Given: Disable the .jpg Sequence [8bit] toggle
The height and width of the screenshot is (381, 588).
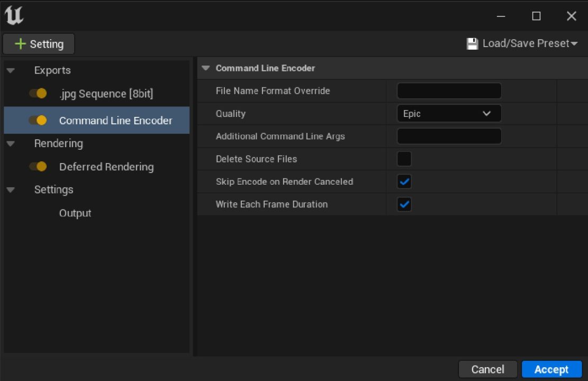Looking at the screenshot, I should 38,93.
